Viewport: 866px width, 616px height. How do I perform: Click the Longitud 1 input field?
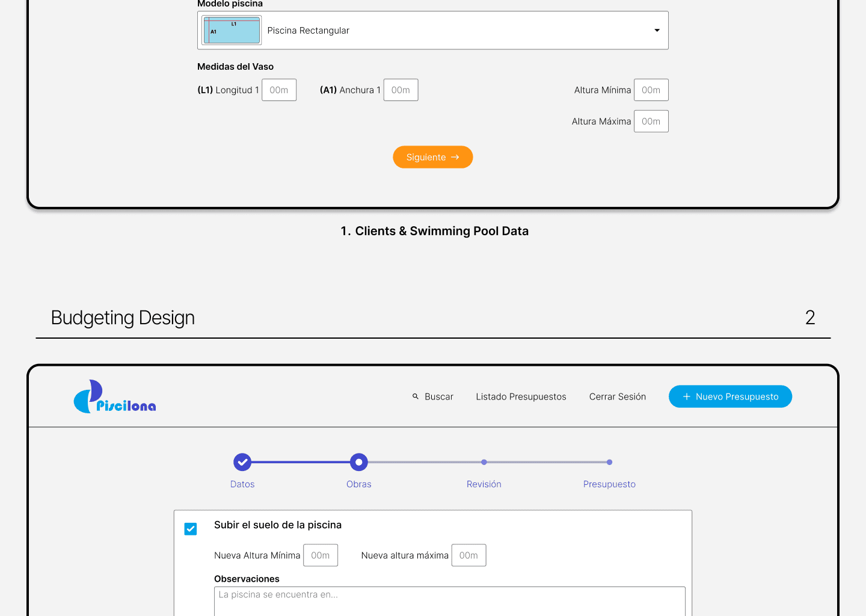(279, 90)
